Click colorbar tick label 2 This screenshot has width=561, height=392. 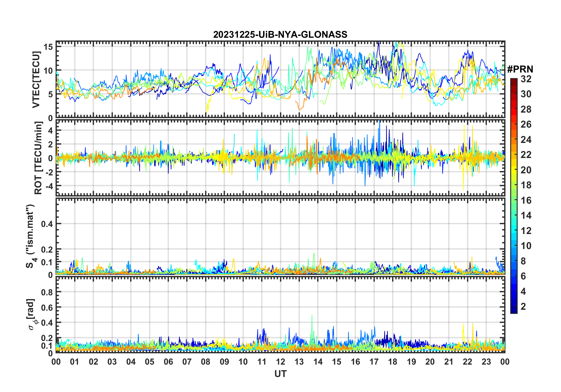[x=523, y=307]
